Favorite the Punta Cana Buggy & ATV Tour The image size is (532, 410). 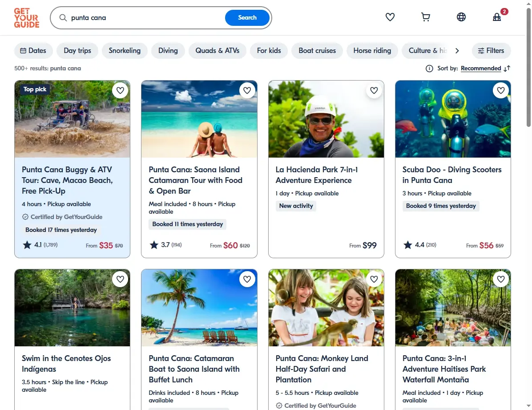120,90
